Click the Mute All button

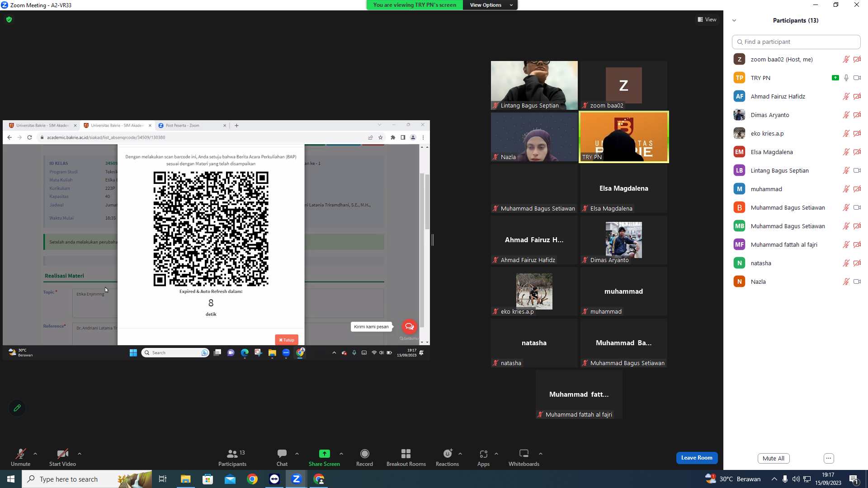point(774,458)
